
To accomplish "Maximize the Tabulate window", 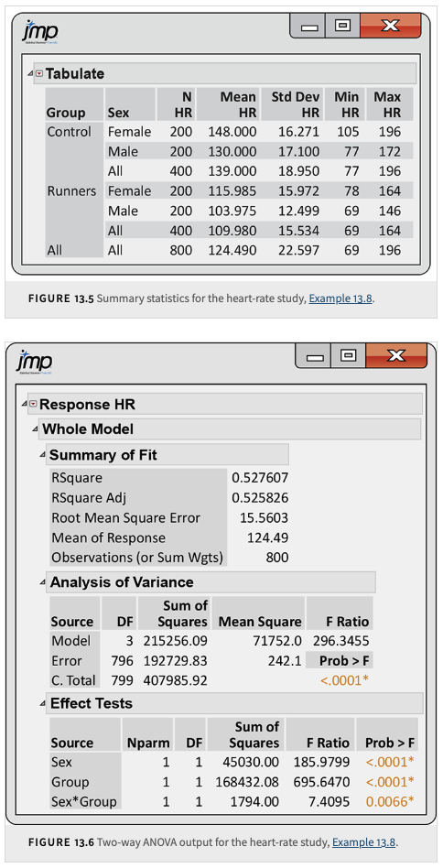I will (341, 25).
